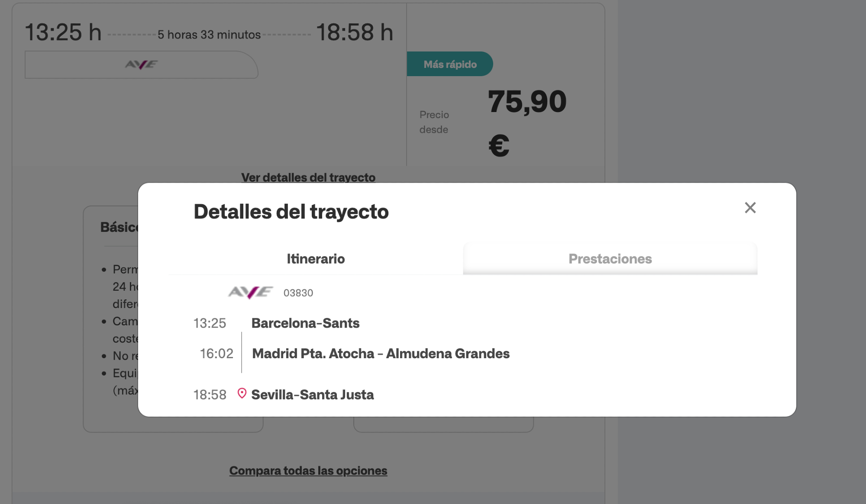Click the Básico fare card heading

click(119, 227)
